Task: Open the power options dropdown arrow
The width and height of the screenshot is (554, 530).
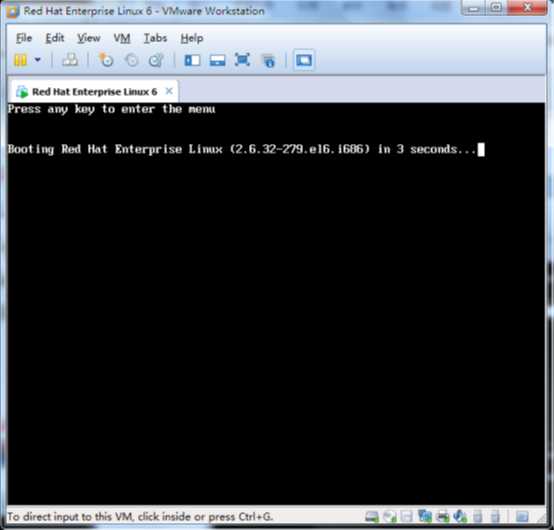Action: (x=38, y=60)
